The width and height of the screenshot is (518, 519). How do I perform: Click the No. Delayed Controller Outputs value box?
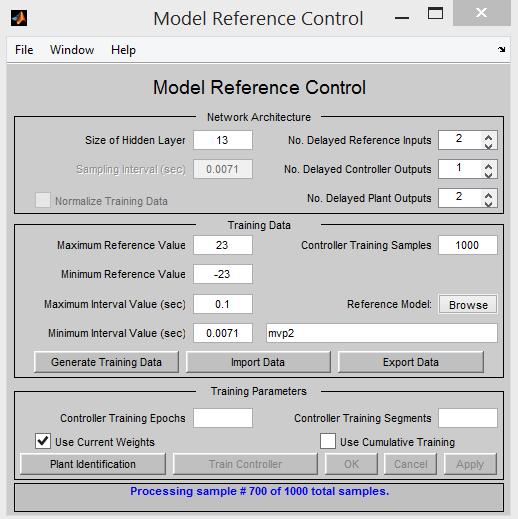point(460,169)
